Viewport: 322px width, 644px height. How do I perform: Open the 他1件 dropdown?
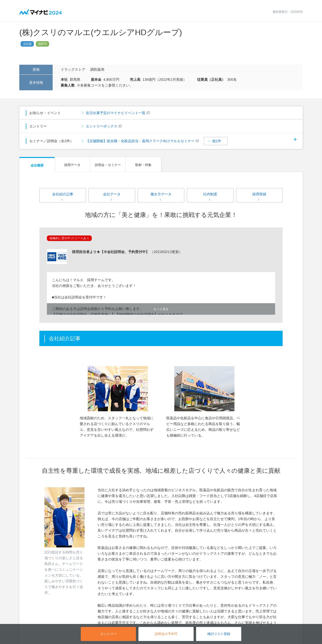tap(216, 141)
